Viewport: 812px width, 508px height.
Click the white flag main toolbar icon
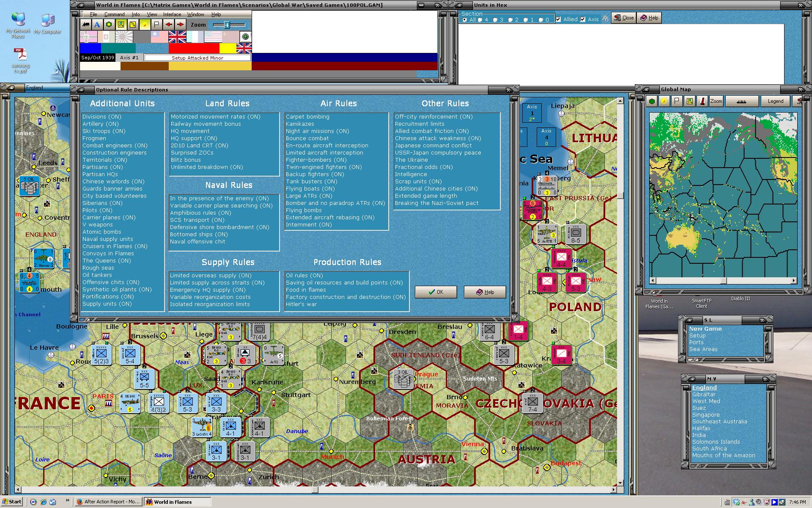point(157,25)
